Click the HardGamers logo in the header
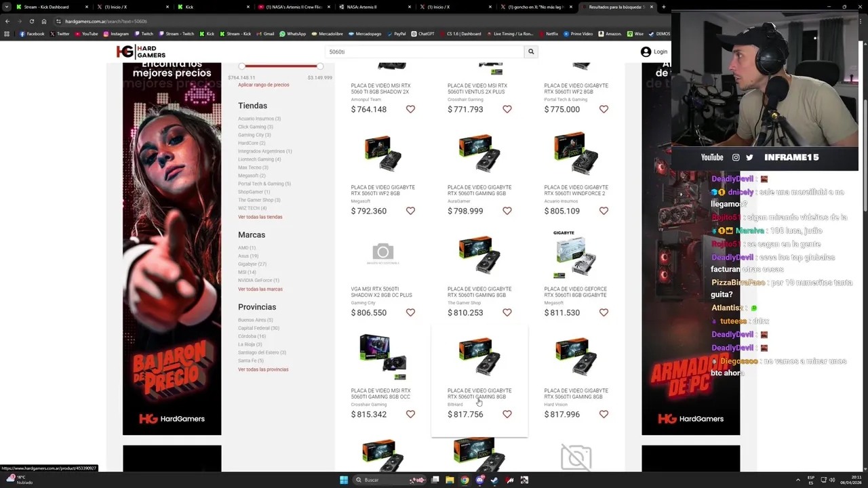This screenshot has width=868, height=488. (140, 52)
